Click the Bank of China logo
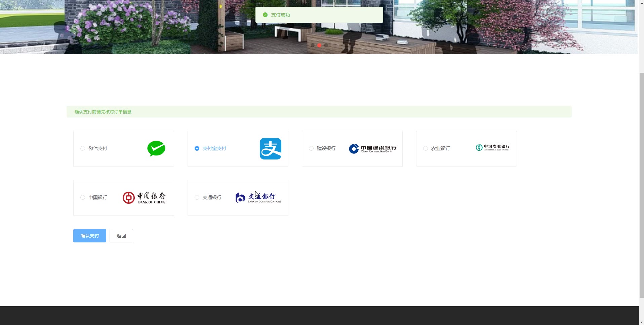 pos(144,198)
